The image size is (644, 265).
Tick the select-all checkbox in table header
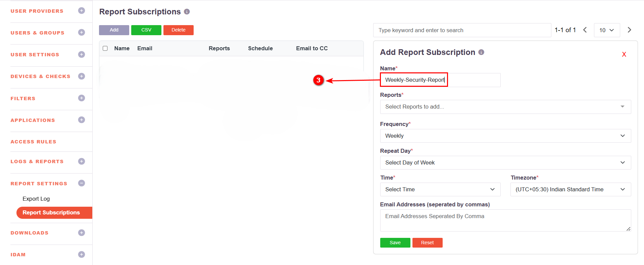point(105,48)
